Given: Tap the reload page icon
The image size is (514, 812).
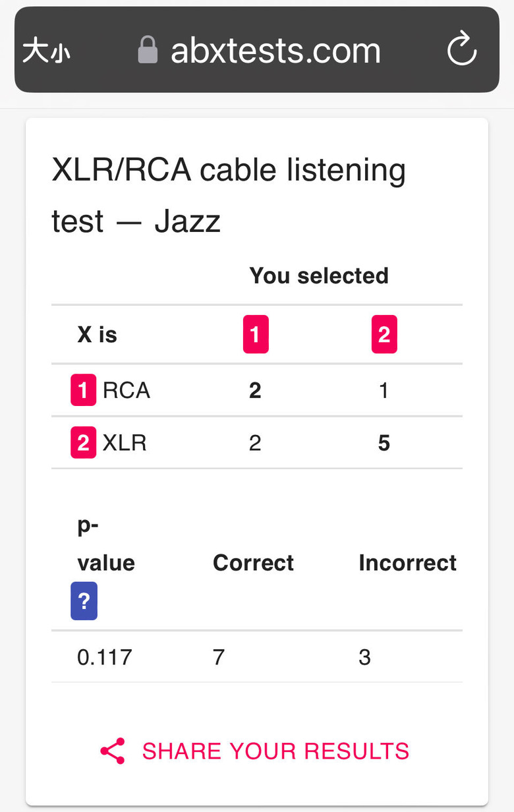Looking at the screenshot, I should pyautogui.click(x=462, y=49).
